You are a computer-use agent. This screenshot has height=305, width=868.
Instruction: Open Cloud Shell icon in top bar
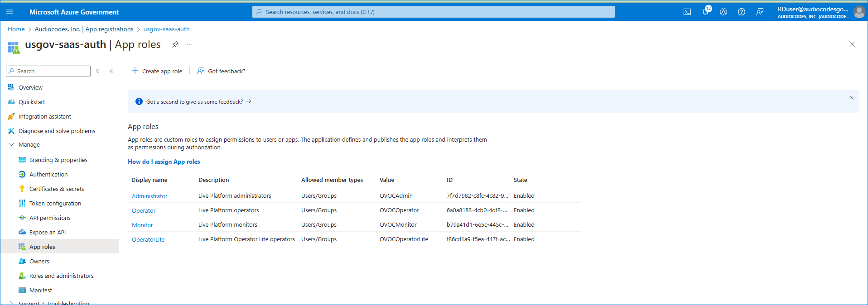click(687, 12)
